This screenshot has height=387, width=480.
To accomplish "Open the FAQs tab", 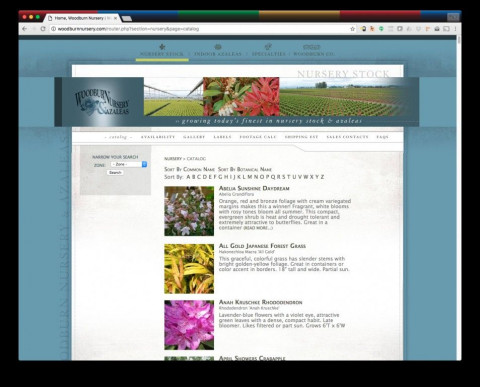I will coord(382,137).
